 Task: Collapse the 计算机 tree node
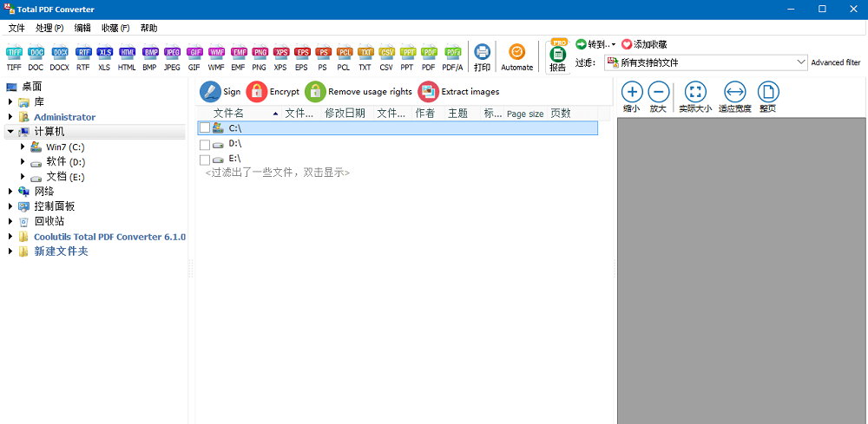point(10,132)
